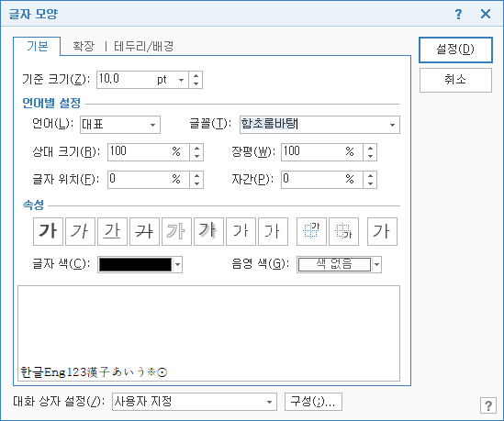Expand the 글꼴 font dropdown
504x421 pixels.
pyautogui.click(x=392, y=125)
